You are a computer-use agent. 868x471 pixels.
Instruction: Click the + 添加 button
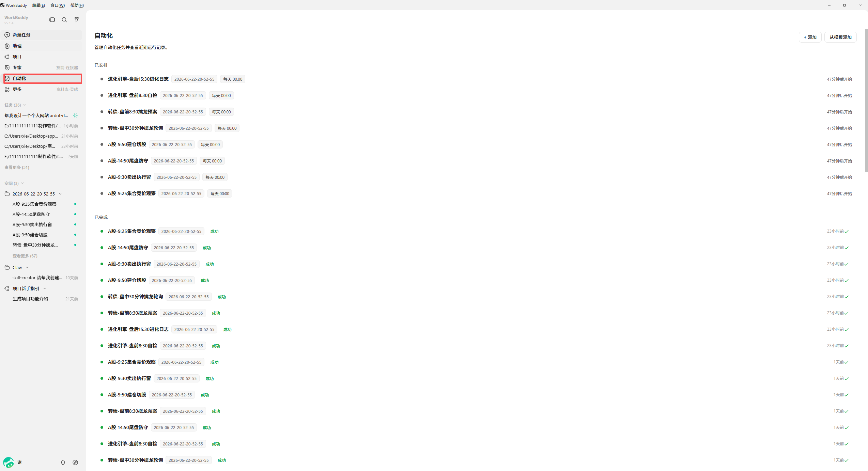810,37
